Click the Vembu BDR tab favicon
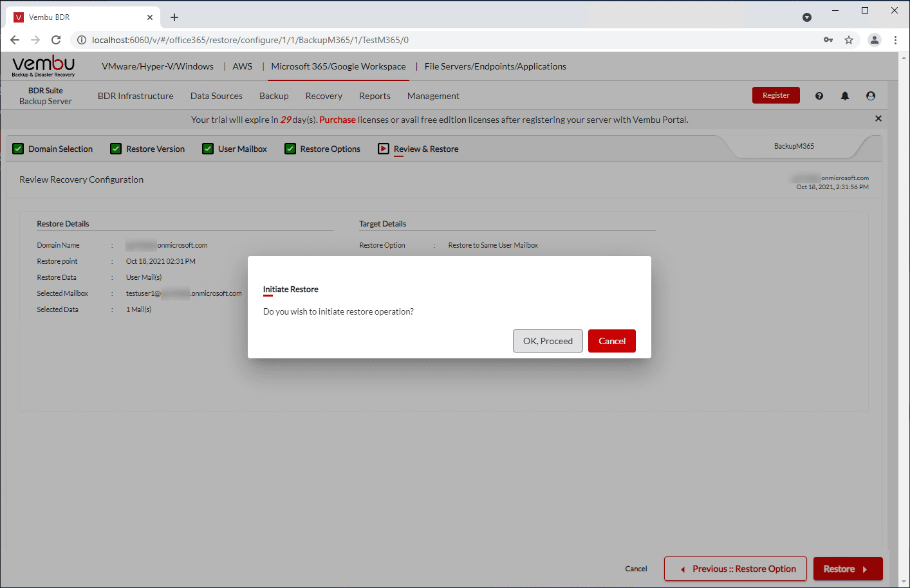The image size is (910, 588). 19,17
